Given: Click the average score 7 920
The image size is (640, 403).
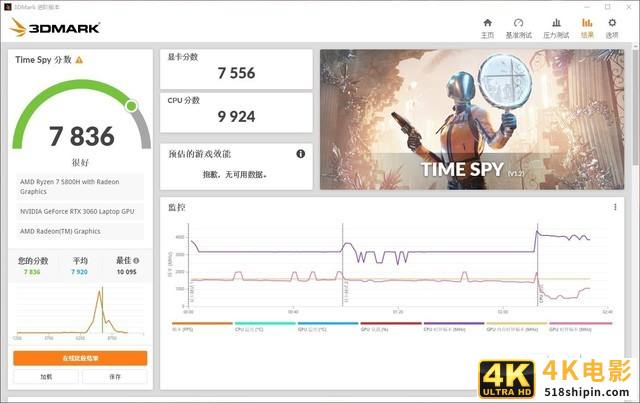Looking at the screenshot, I should pyautogui.click(x=79, y=272).
